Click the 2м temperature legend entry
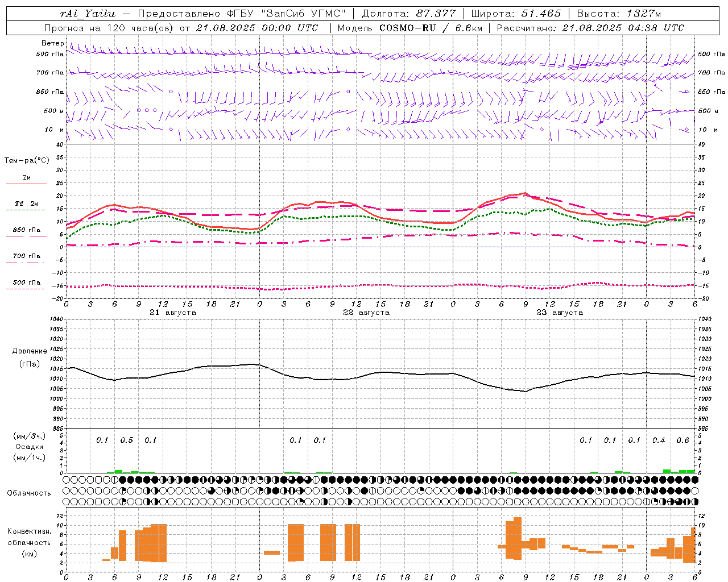This screenshot has height=582, width=728. tap(27, 177)
